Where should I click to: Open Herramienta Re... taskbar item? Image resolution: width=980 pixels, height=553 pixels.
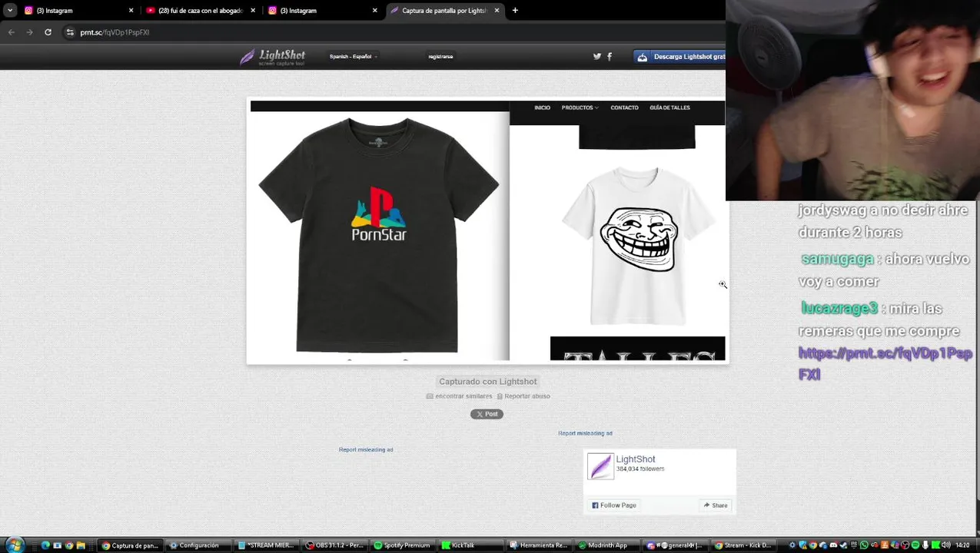click(539, 545)
